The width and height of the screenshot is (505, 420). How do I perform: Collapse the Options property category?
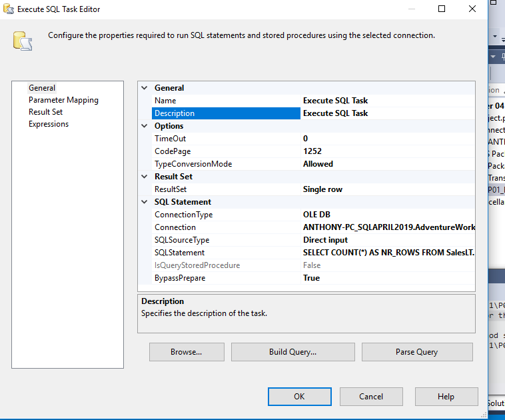pos(145,126)
